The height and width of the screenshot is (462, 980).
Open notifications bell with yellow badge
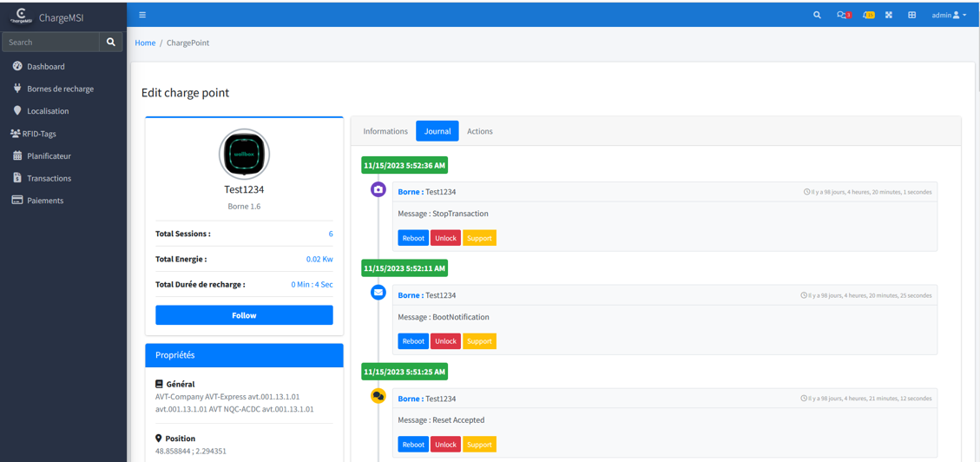click(867, 15)
